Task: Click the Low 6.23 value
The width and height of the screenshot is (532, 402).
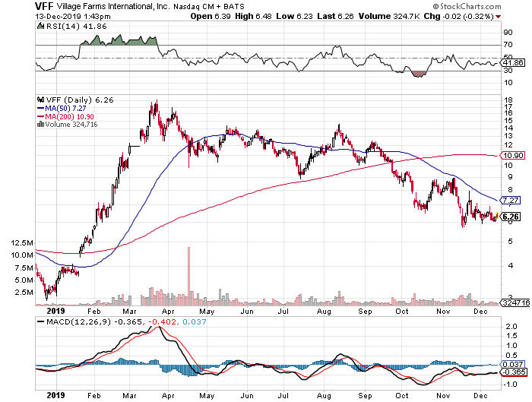Action: click(x=294, y=16)
